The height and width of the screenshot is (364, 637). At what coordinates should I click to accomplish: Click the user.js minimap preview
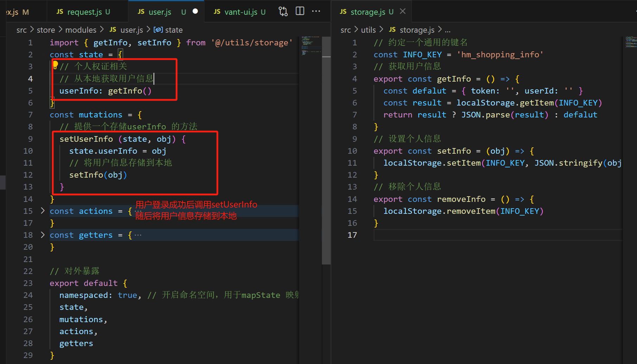pos(311,46)
